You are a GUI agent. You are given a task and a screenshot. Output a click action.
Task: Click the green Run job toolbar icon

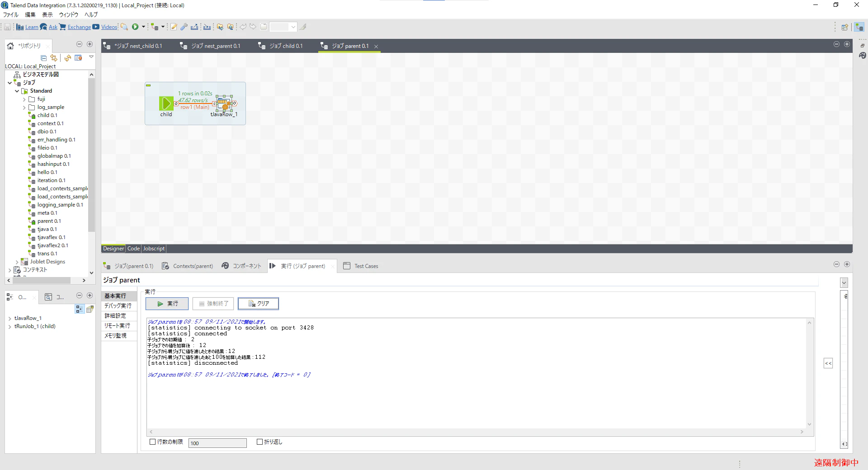pyautogui.click(x=135, y=27)
